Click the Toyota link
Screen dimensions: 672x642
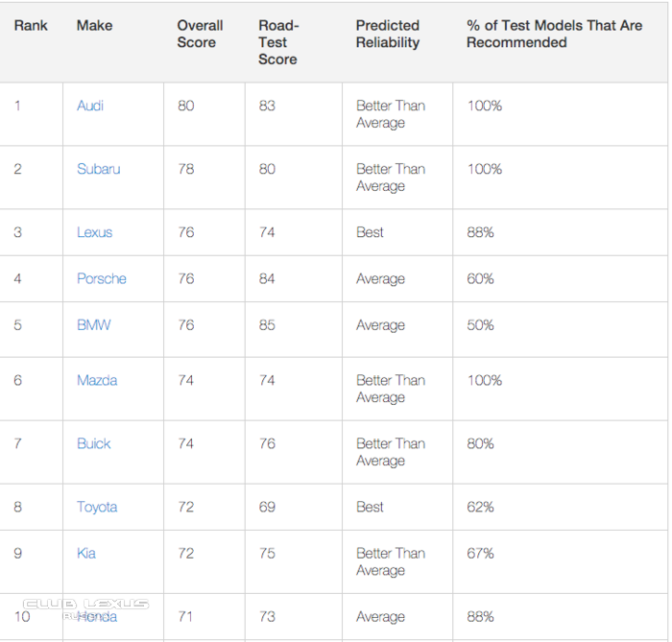97,507
